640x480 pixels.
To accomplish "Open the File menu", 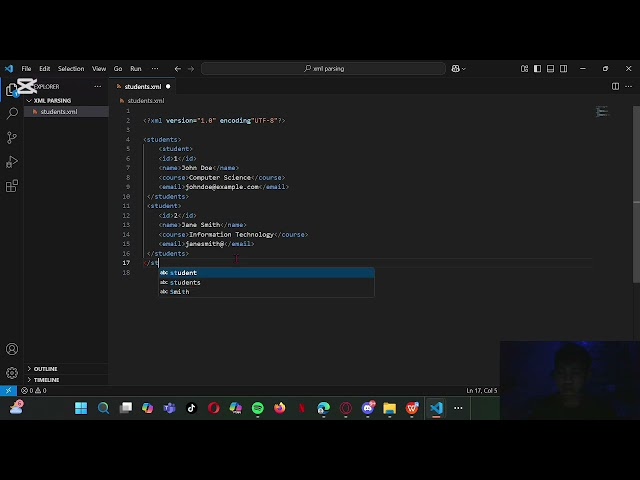I will [x=26, y=69].
